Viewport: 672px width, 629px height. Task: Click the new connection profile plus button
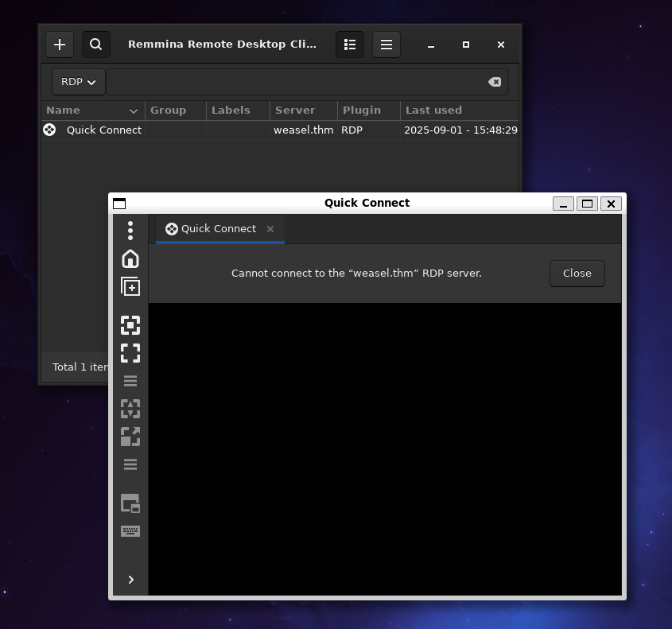click(x=60, y=45)
